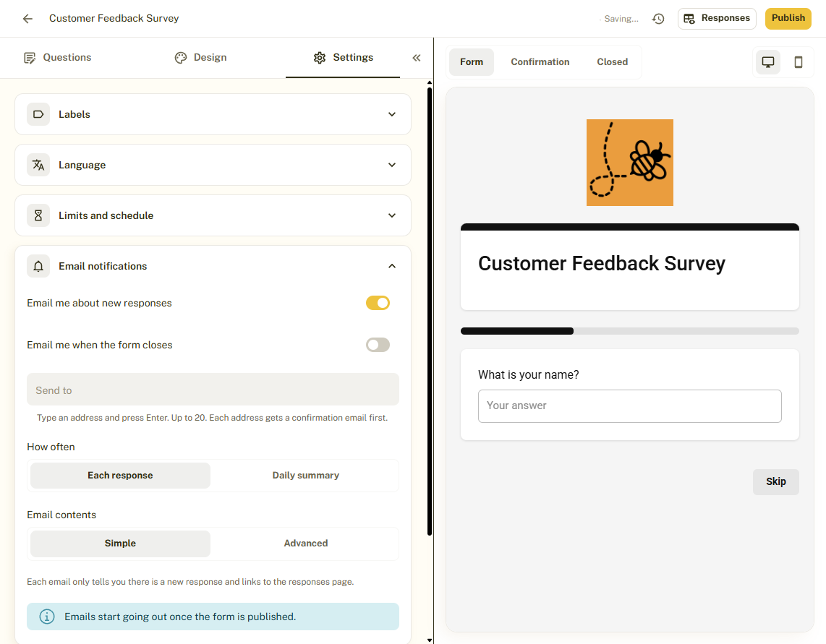This screenshot has width=826, height=644.
Task: Click the Publish button
Action: pyautogui.click(x=788, y=18)
